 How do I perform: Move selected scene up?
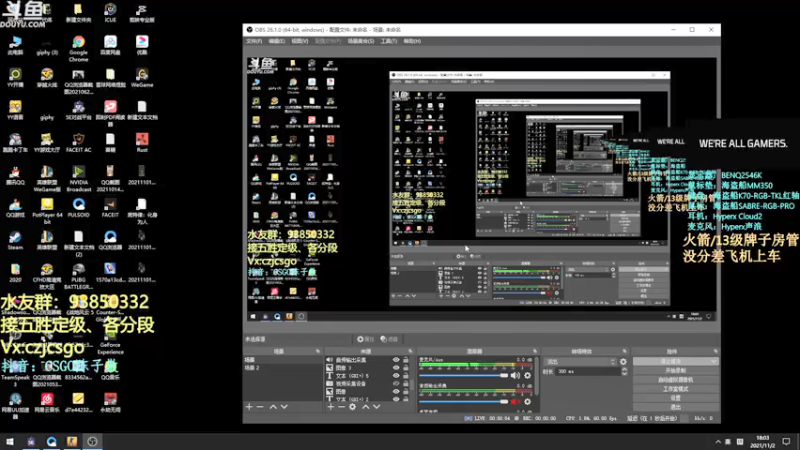click(x=273, y=407)
